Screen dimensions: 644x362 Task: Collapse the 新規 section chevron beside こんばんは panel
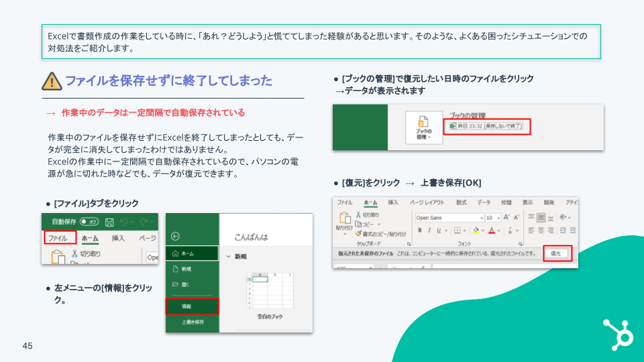pos(228,257)
